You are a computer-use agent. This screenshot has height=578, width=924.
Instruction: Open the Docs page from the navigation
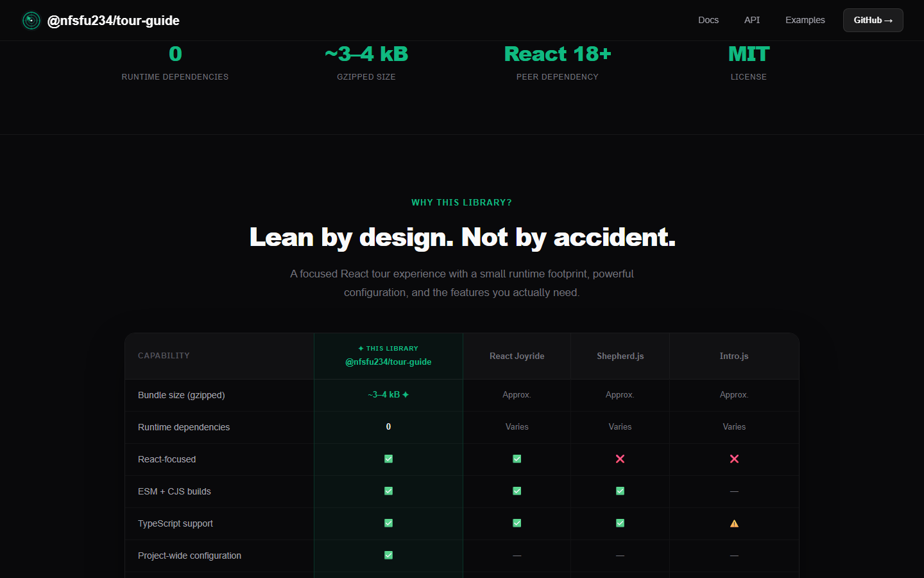[708, 20]
